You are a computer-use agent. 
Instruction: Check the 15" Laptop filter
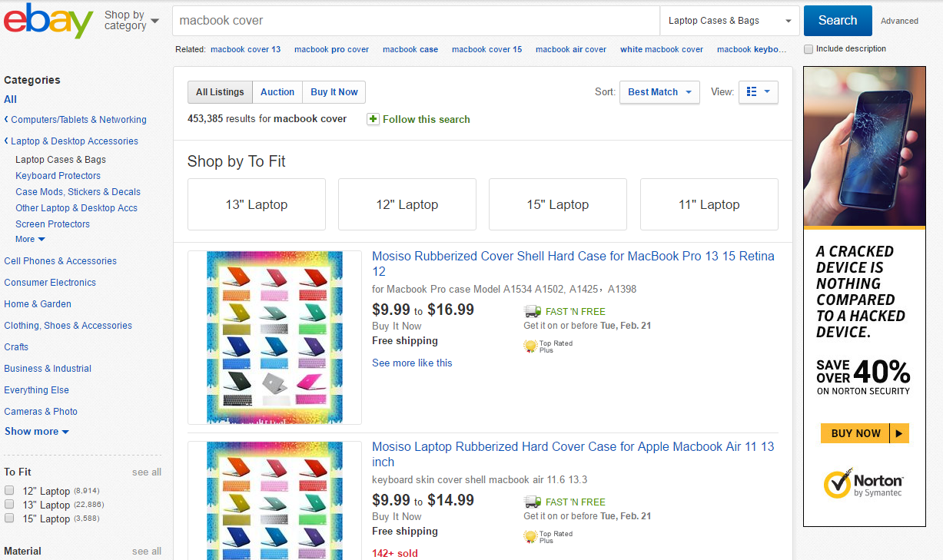click(9, 518)
